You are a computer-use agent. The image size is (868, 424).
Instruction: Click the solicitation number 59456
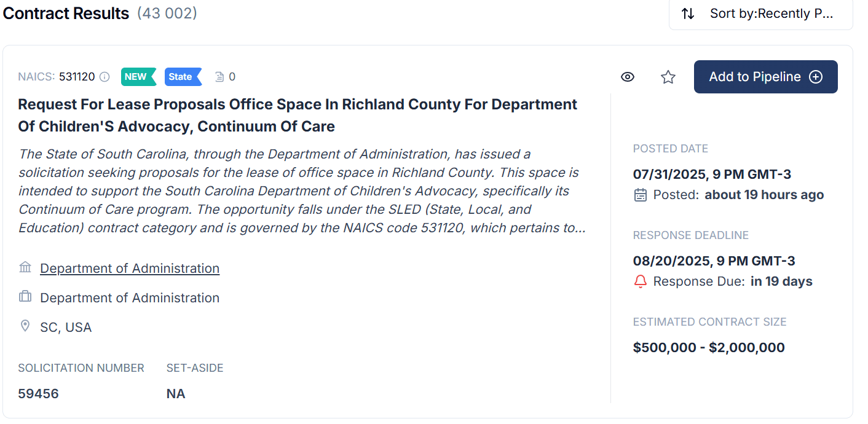click(x=39, y=393)
